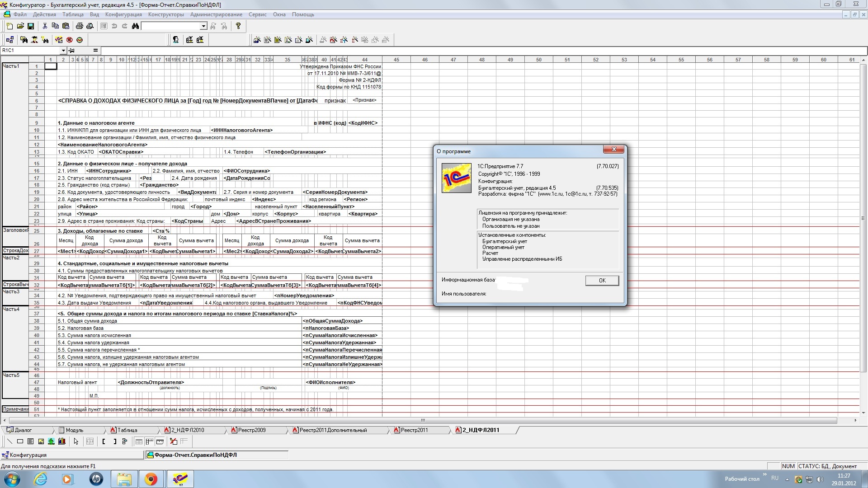This screenshot has width=868, height=488.
Task: Open the Администрирование menu
Action: [216, 14]
